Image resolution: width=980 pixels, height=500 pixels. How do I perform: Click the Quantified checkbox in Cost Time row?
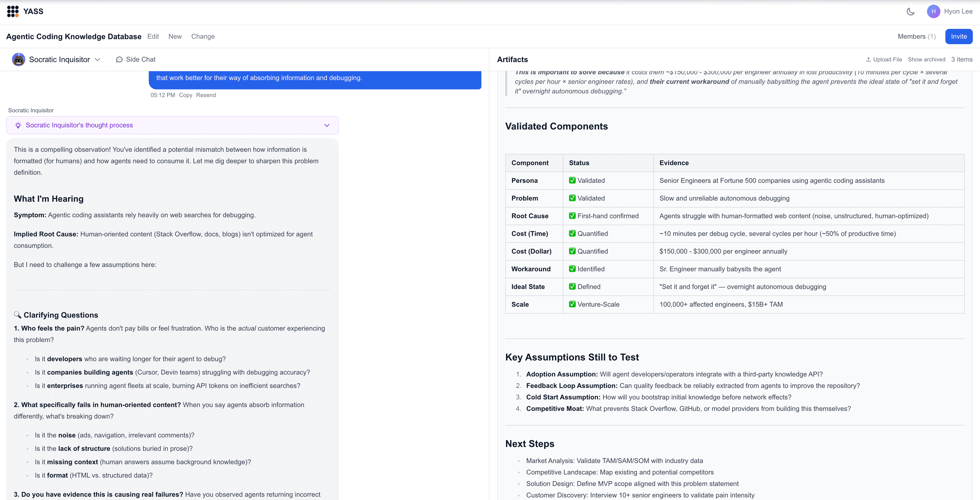[572, 234]
